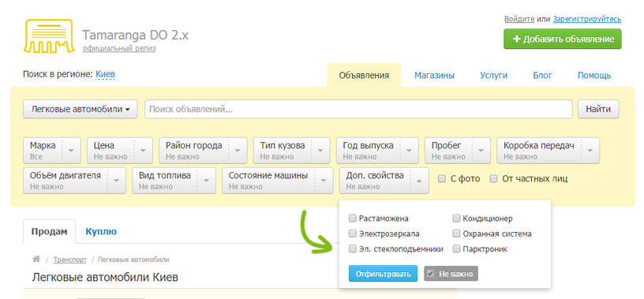Click the Добавить объявление button
This screenshot has height=299, width=644.
point(563,39)
